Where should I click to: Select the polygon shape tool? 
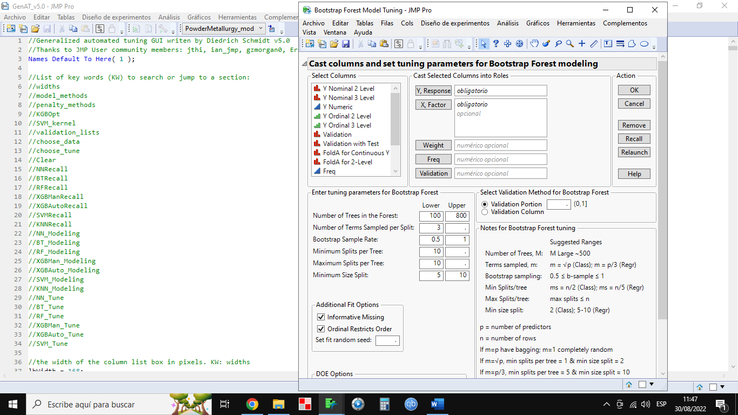coord(632,44)
